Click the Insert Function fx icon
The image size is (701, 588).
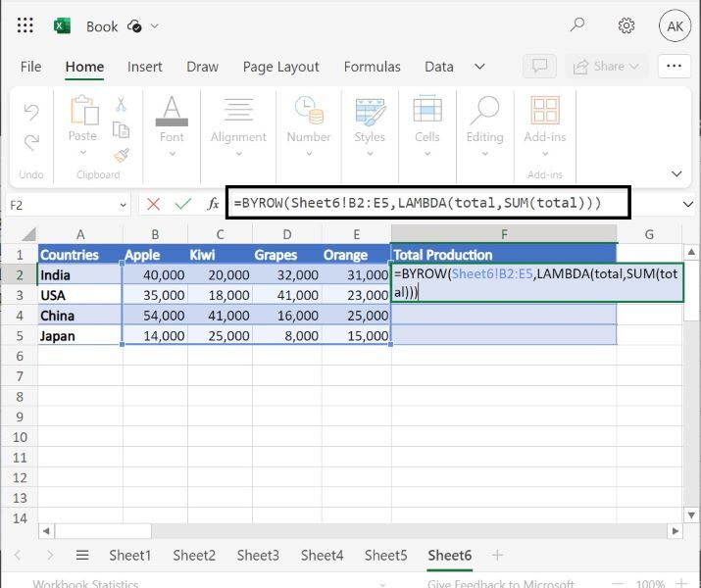(213, 204)
